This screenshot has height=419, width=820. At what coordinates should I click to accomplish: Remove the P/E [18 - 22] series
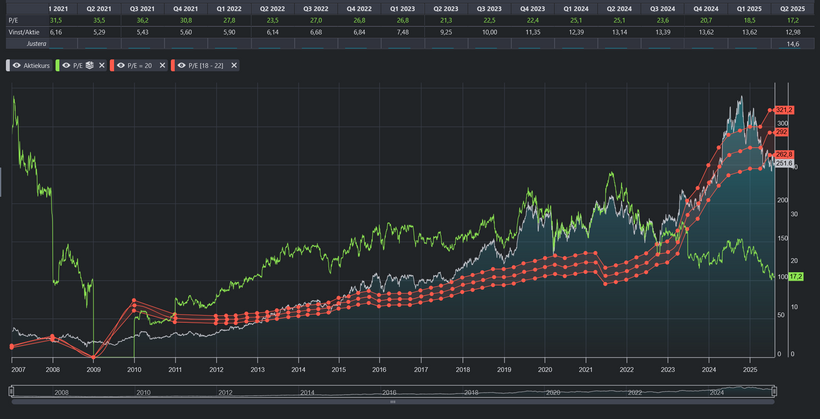234,65
